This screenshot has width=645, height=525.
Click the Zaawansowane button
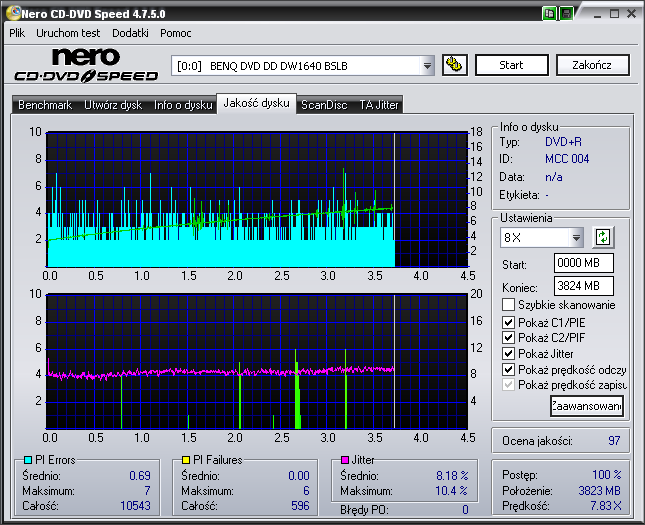point(586,406)
